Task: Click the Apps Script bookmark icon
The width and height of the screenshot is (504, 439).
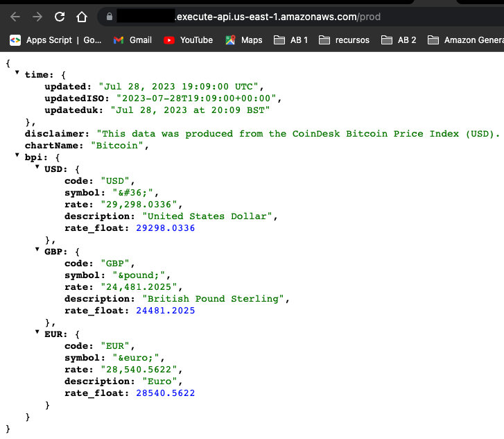Action: click(15, 40)
